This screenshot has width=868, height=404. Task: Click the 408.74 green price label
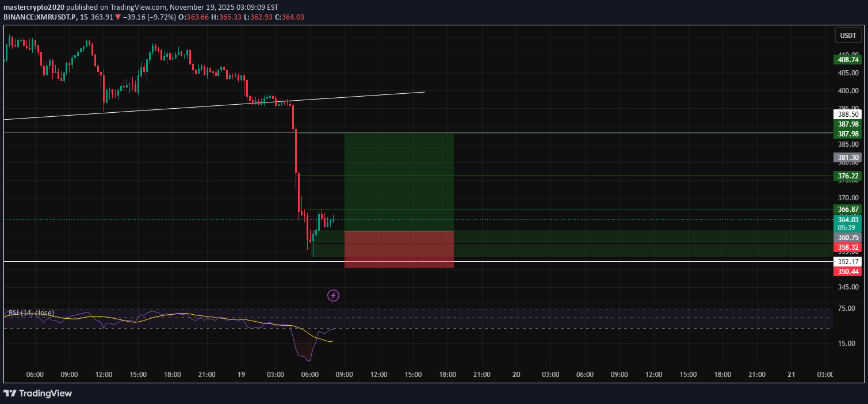coord(848,59)
